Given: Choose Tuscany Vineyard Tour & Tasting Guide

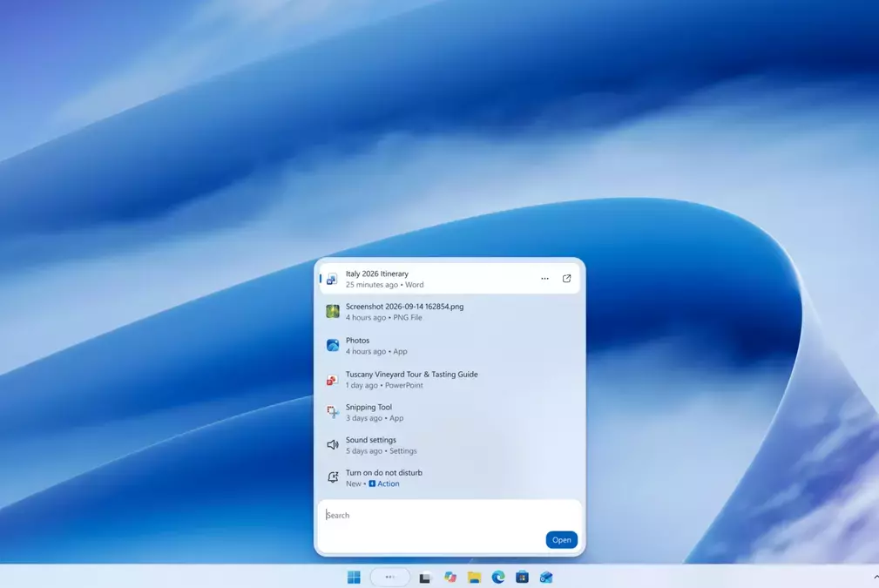Looking at the screenshot, I should click(x=449, y=380).
